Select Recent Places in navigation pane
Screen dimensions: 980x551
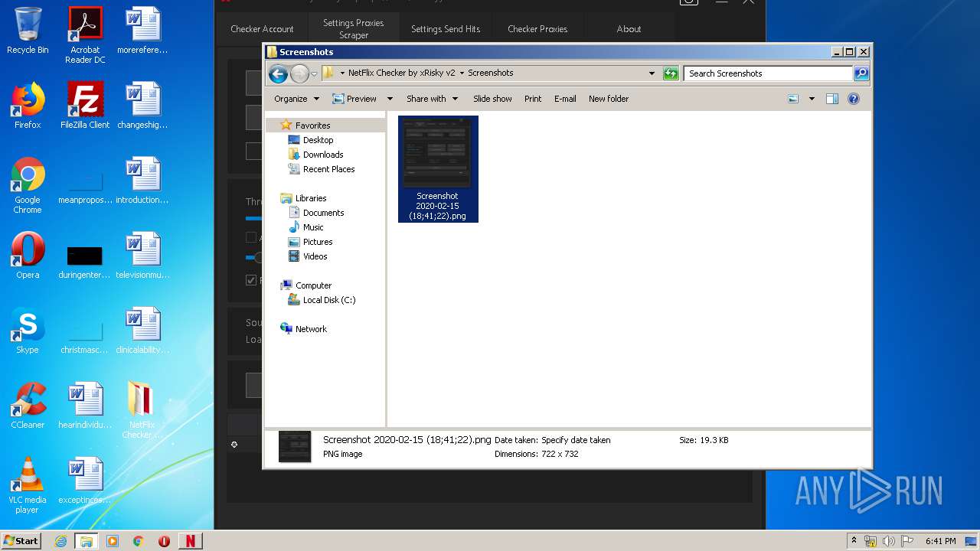pos(328,169)
